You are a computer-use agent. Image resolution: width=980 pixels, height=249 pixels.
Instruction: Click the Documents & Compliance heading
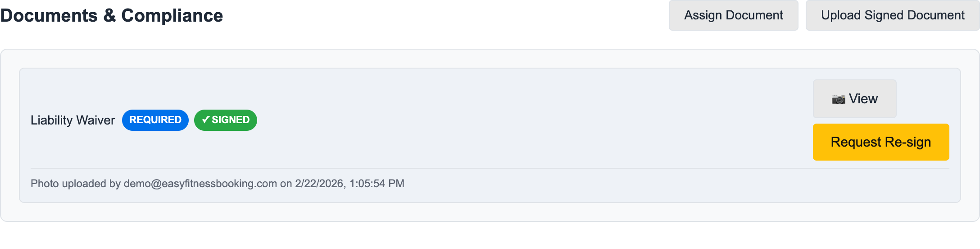[112, 15]
